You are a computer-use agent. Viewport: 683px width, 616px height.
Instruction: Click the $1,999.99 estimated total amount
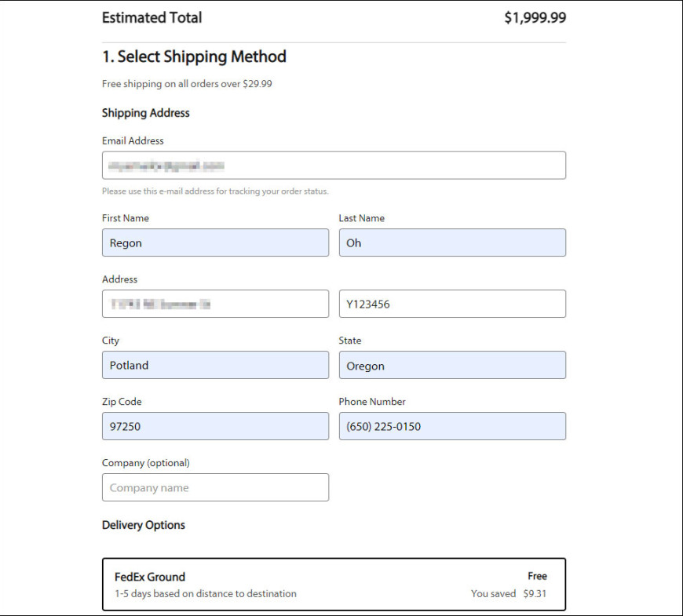point(535,18)
